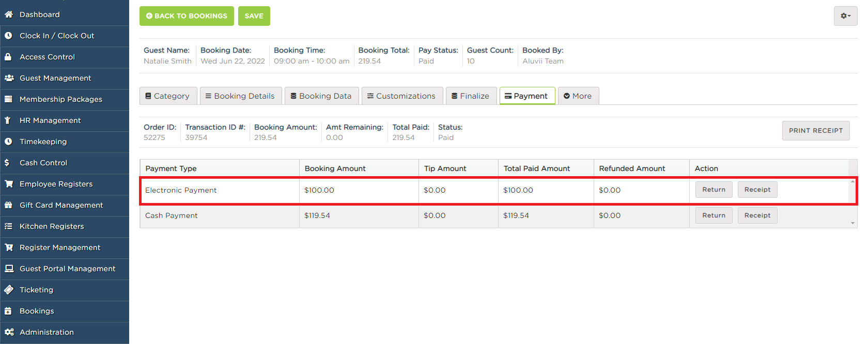Screen dimensions: 868x344
Task: Click the $119.54 booking amount cell
Action: (359, 215)
